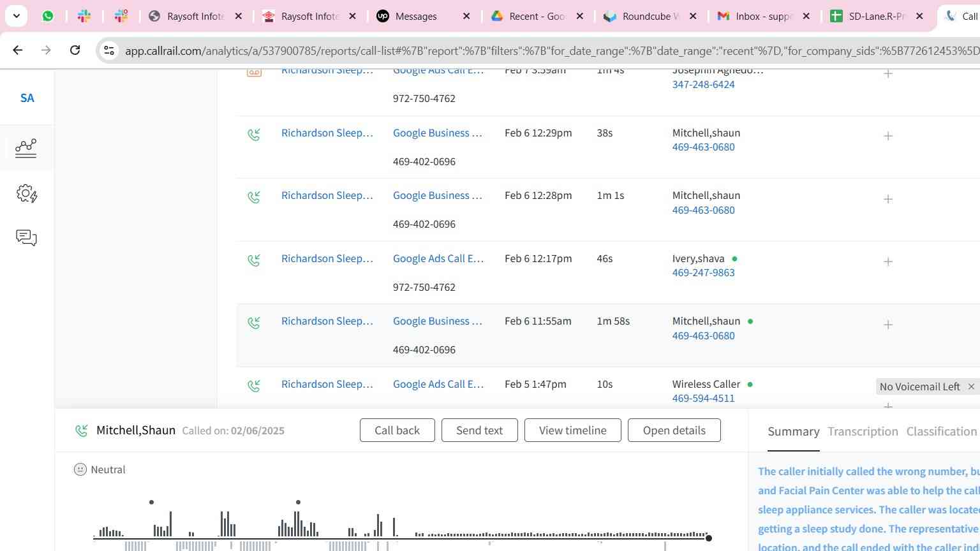Screen dimensions: 980x551
Task: Click the waveform playhead end handle
Action: point(708,538)
